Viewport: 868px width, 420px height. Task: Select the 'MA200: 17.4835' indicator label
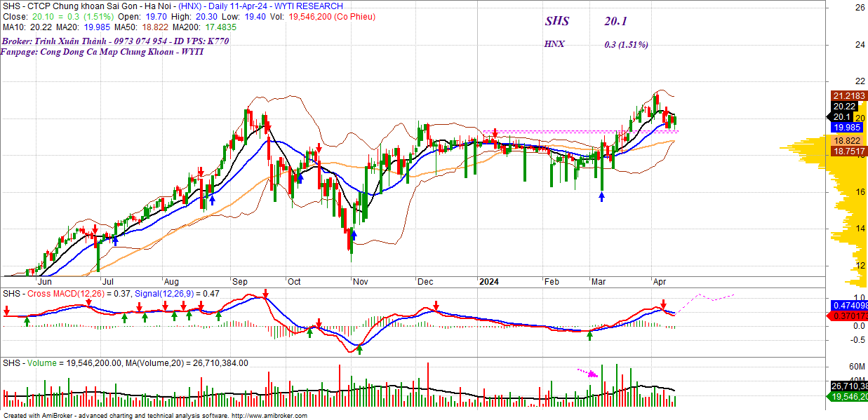coord(205,27)
